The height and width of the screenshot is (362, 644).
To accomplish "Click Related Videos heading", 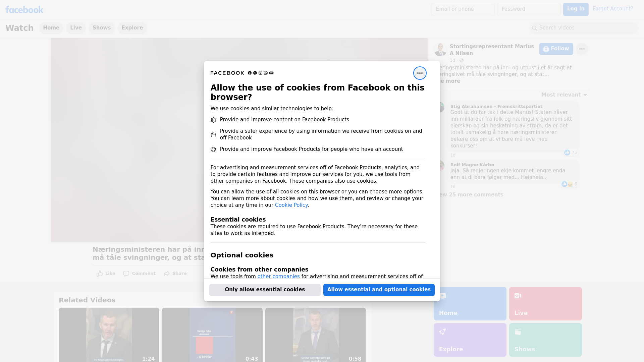I will point(87,300).
